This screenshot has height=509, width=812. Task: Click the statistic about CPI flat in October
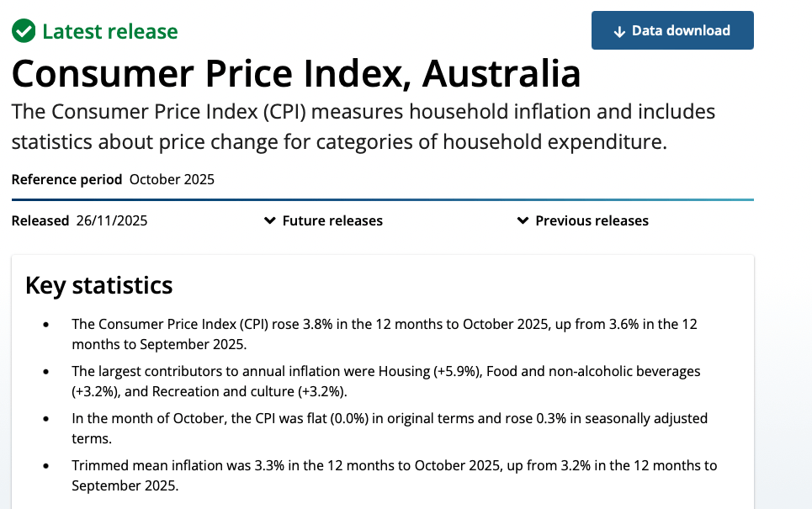pos(390,427)
